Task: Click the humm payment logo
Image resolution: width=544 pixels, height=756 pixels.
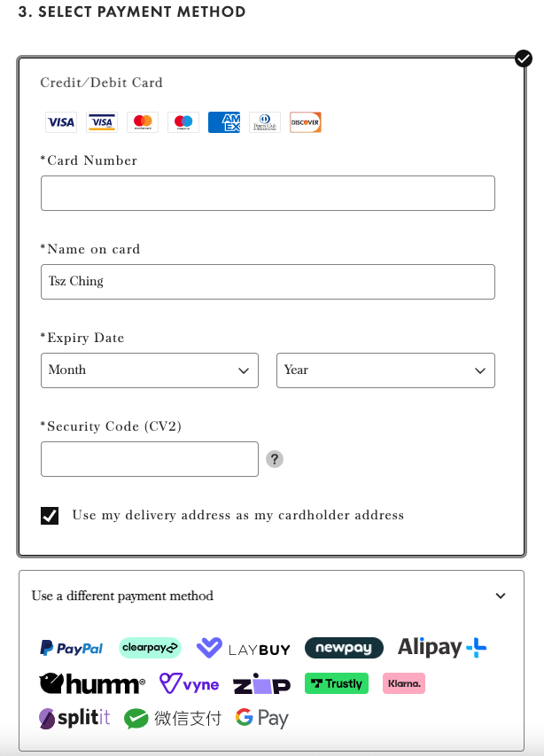Action: point(92,683)
